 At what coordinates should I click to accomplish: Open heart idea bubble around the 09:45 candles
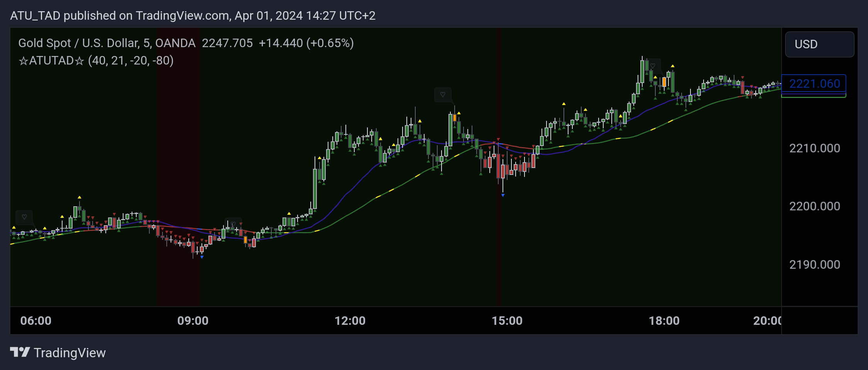pyautogui.click(x=233, y=224)
